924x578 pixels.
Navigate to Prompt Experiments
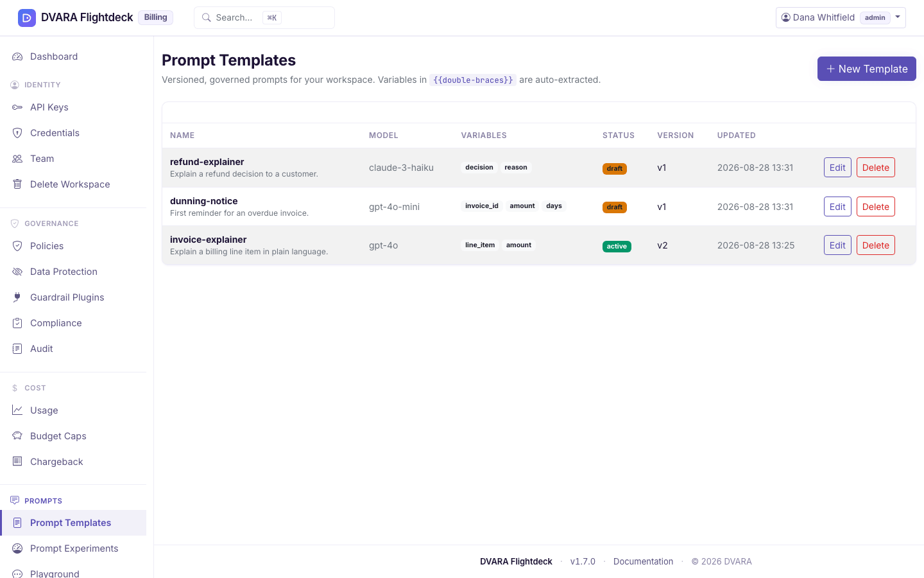pyautogui.click(x=73, y=548)
